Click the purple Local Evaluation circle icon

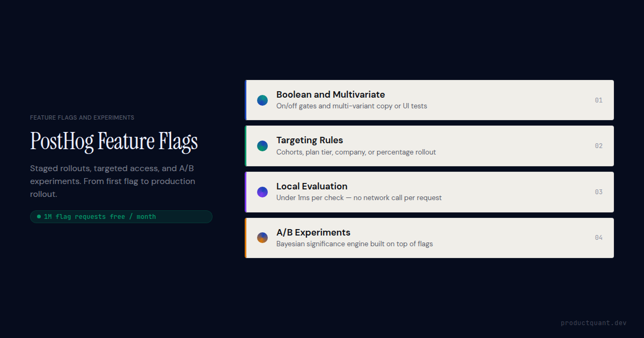pyautogui.click(x=262, y=192)
